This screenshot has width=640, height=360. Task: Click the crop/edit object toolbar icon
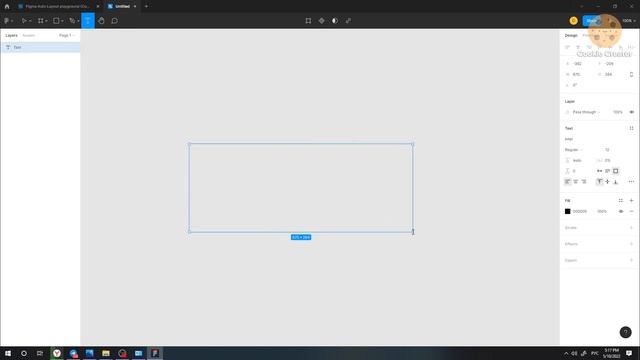coord(308,21)
